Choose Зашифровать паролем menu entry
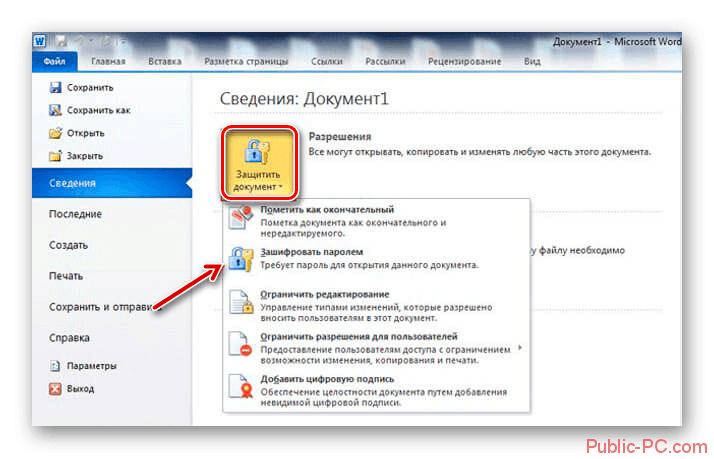The image size is (714, 459). pyautogui.click(x=377, y=259)
